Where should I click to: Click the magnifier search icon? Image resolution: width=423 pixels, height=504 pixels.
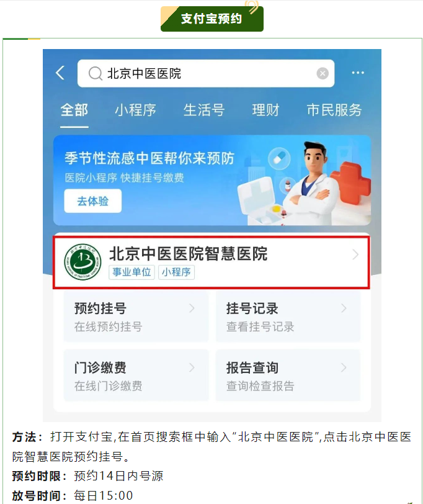coord(95,74)
